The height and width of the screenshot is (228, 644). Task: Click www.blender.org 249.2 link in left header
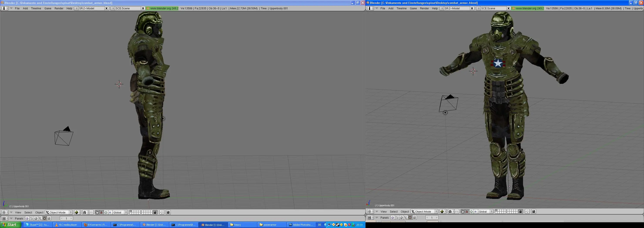163,8
